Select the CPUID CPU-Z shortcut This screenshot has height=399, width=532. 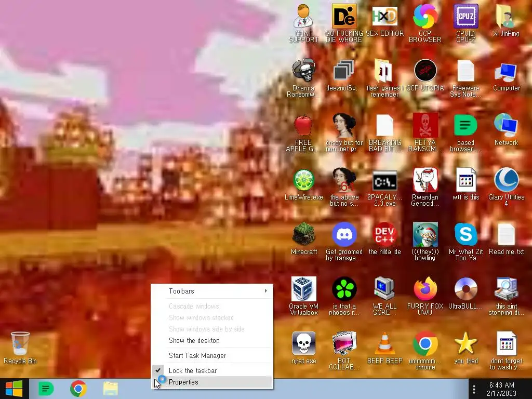[x=465, y=23]
